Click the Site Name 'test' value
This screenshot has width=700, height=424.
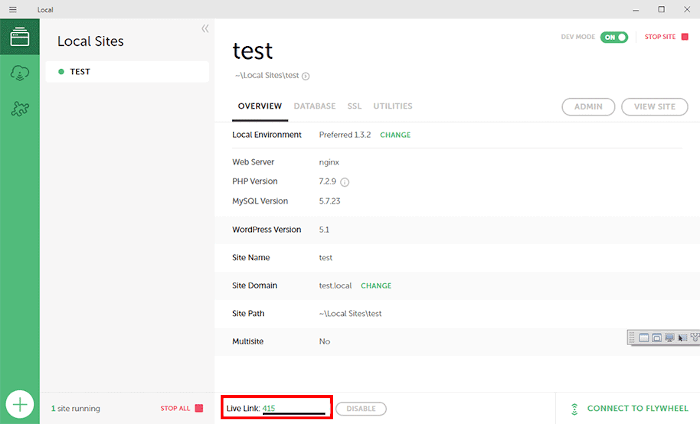[325, 258]
